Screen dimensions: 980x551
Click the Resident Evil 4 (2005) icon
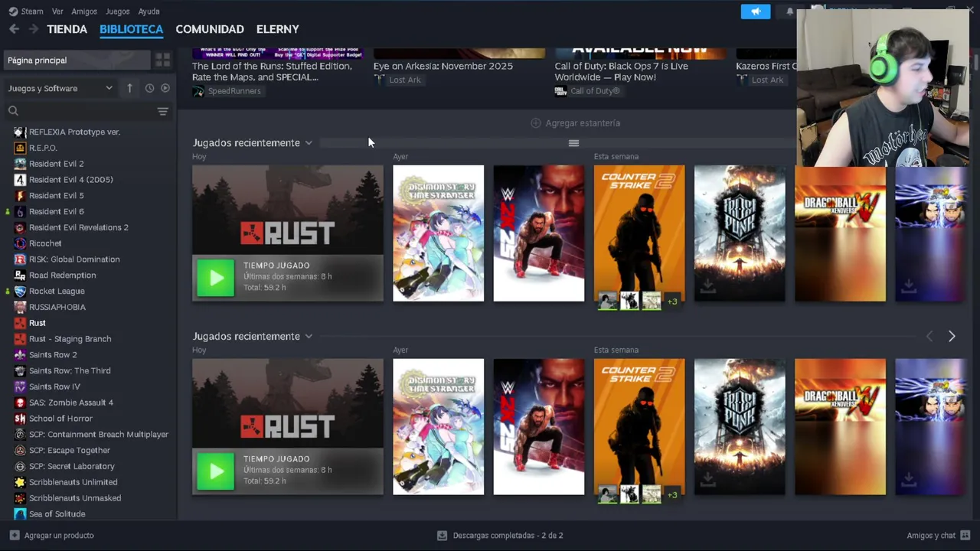tap(20, 180)
